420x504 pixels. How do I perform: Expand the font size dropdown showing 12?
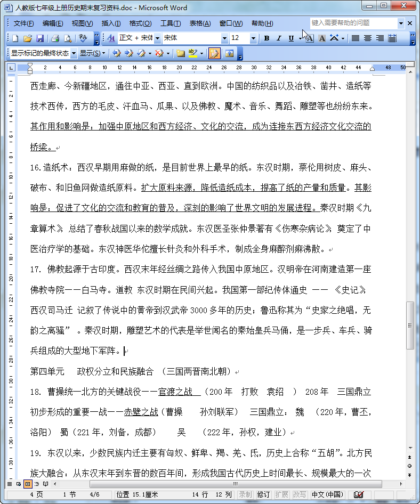click(x=253, y=38)
